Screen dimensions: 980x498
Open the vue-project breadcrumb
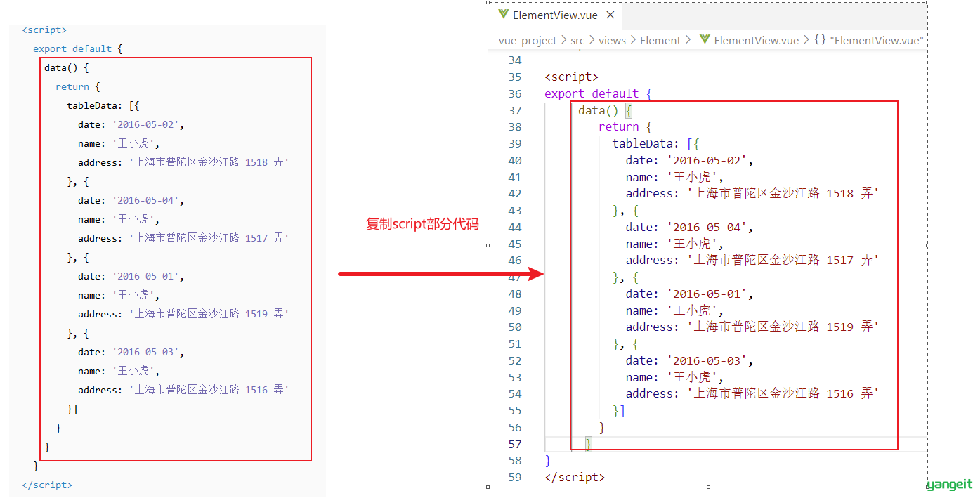pyautogui.click(x=528, y=41)
